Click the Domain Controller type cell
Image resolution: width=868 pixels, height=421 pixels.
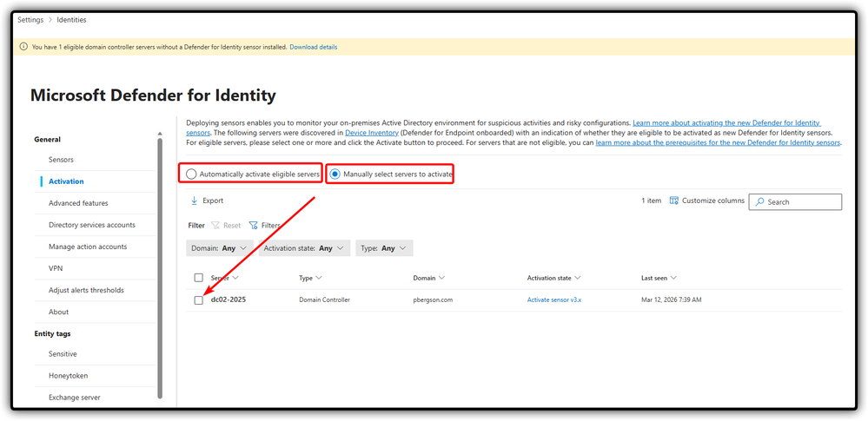click(x=324, y=299)
